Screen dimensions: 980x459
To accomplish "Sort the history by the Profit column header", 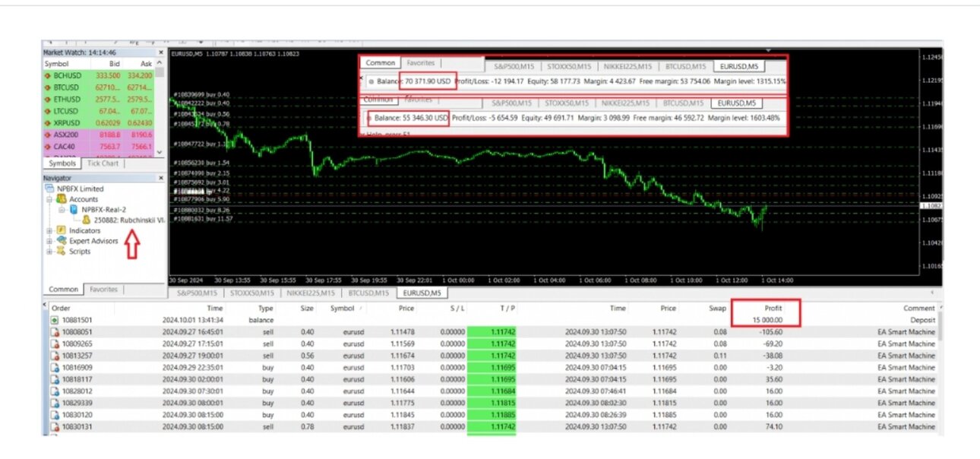I will (x=772, y=309).
